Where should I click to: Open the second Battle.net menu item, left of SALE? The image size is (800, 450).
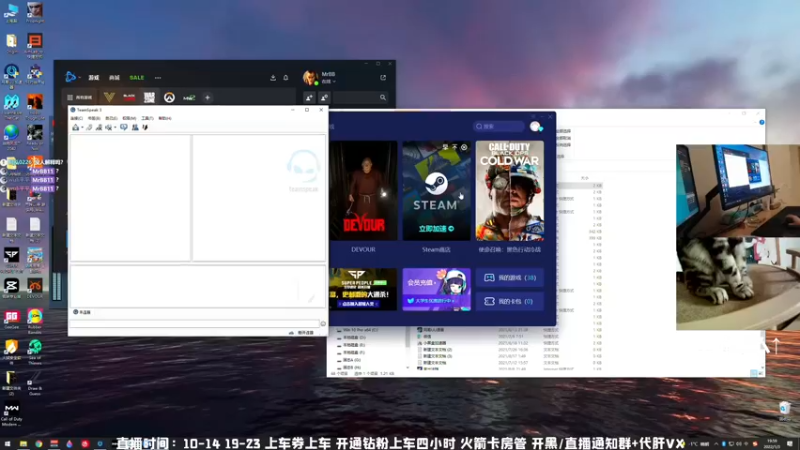(x=114, y=78)
